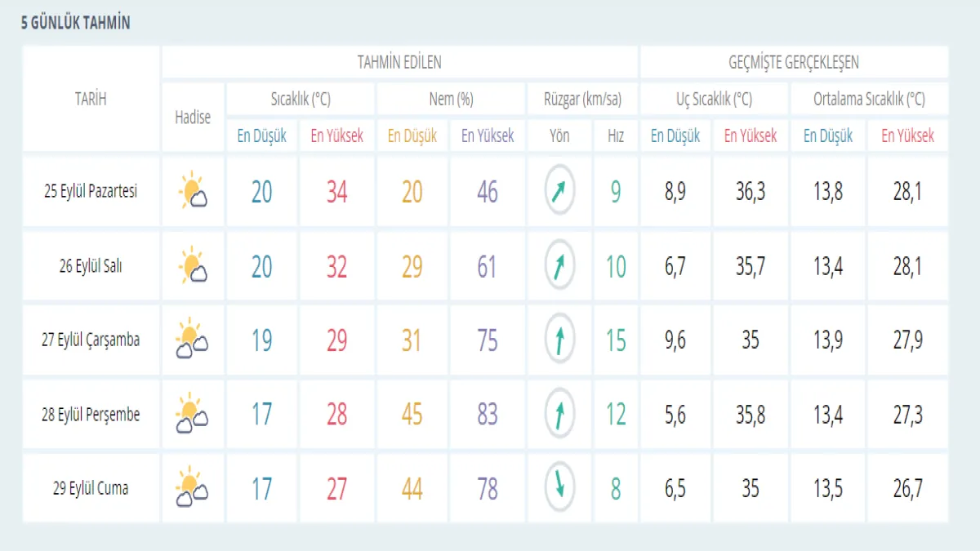Click the Sıcaklık (°C) column header

300,100
